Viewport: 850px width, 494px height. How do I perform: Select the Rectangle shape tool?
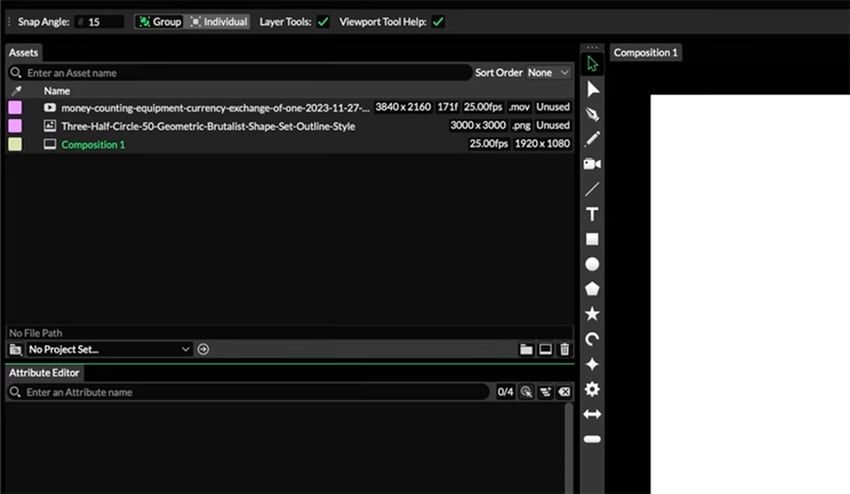click(592, 239)
